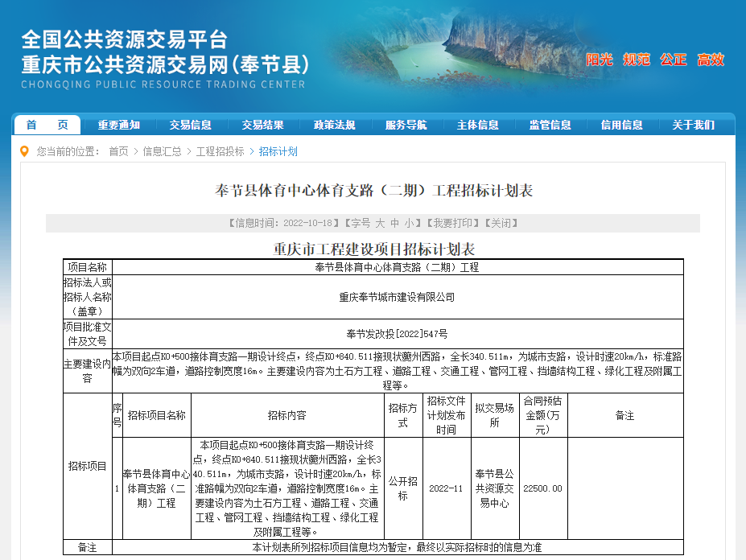Click the 招标方式 column header
This screenshot has height=560, width=746.
tap(403, 415)
